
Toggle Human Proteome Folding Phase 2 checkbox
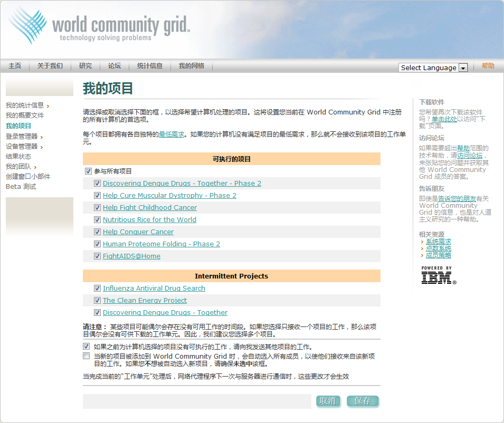[x=97, y=244]
